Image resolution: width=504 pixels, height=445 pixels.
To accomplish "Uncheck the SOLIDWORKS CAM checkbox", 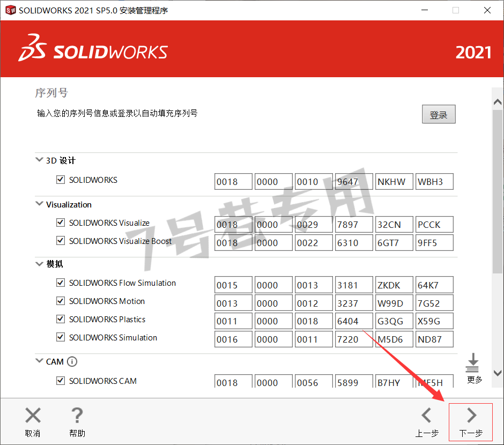I will point(61,381).
